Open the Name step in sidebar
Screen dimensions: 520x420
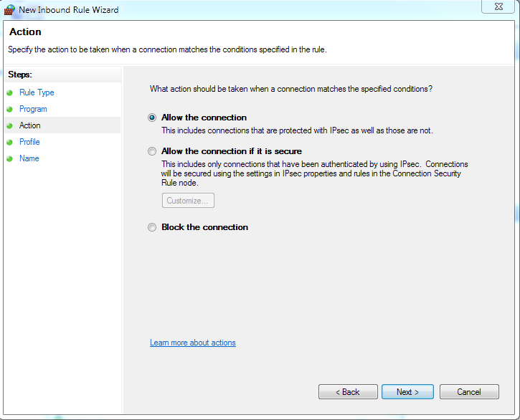coord(29,158)
